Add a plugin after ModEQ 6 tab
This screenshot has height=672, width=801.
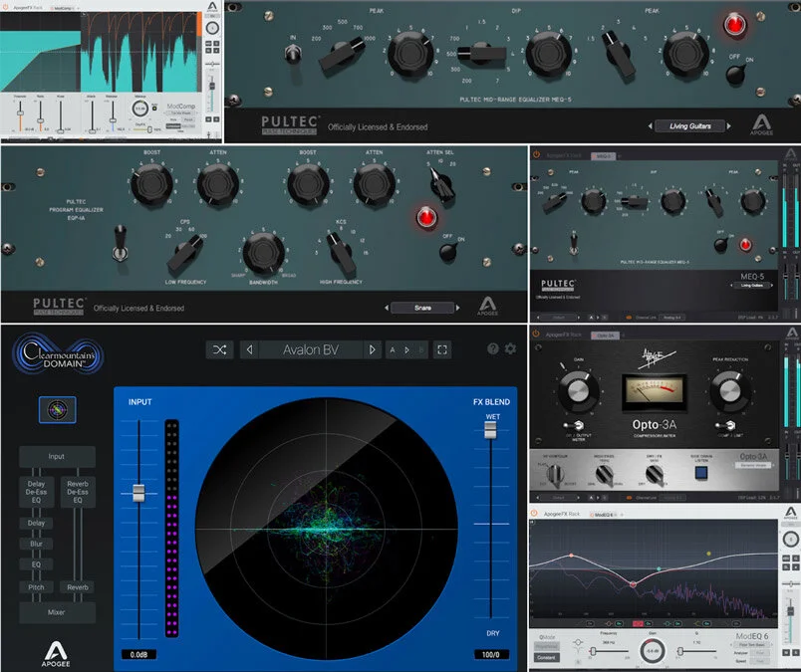pos(622,515)
